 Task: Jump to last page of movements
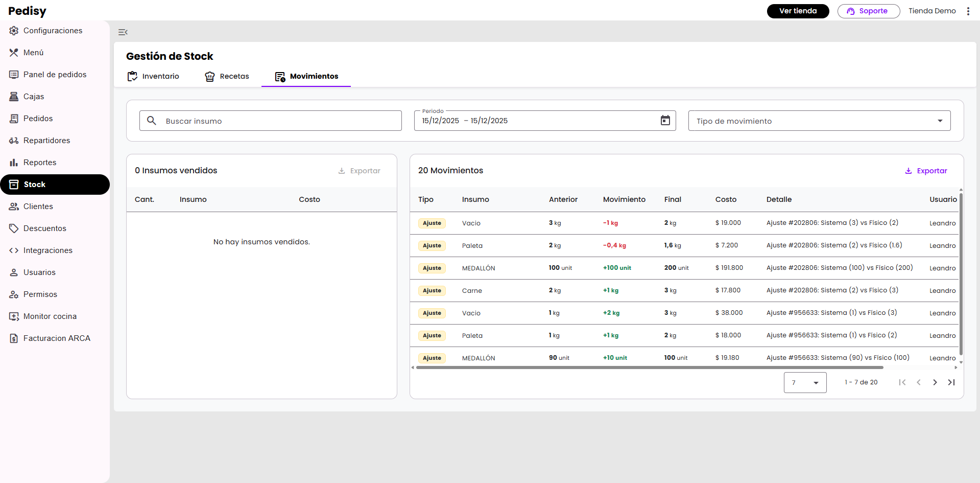951,382
